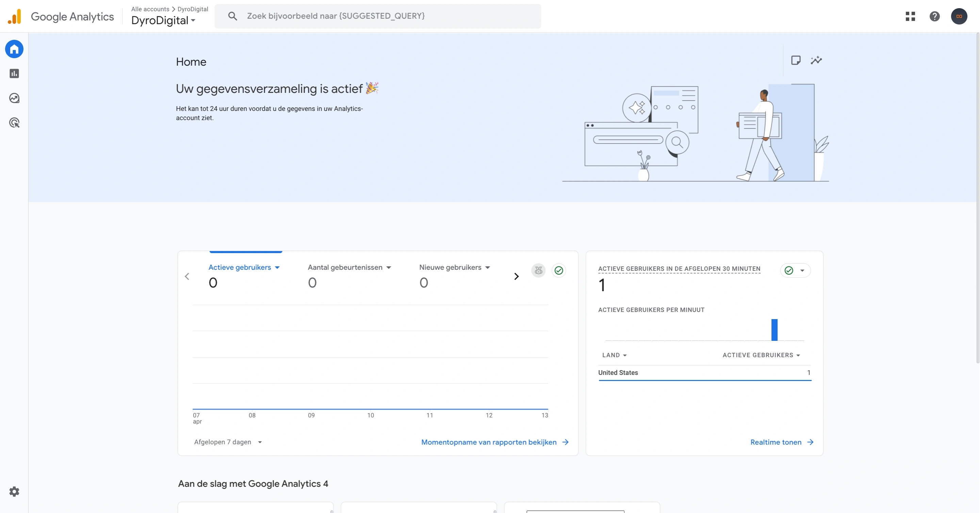Open Advertising from the sidebar
The image size is (980, 513).
pyautogui.click(x=14, y=123)
